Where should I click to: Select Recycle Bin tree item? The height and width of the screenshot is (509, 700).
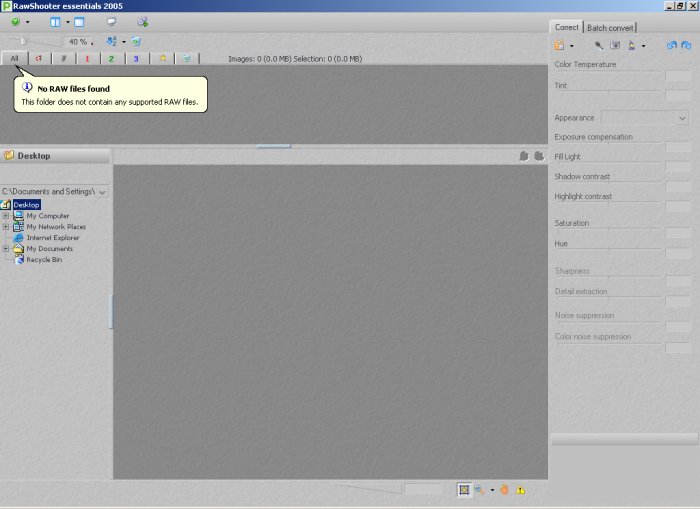point(44,259)
